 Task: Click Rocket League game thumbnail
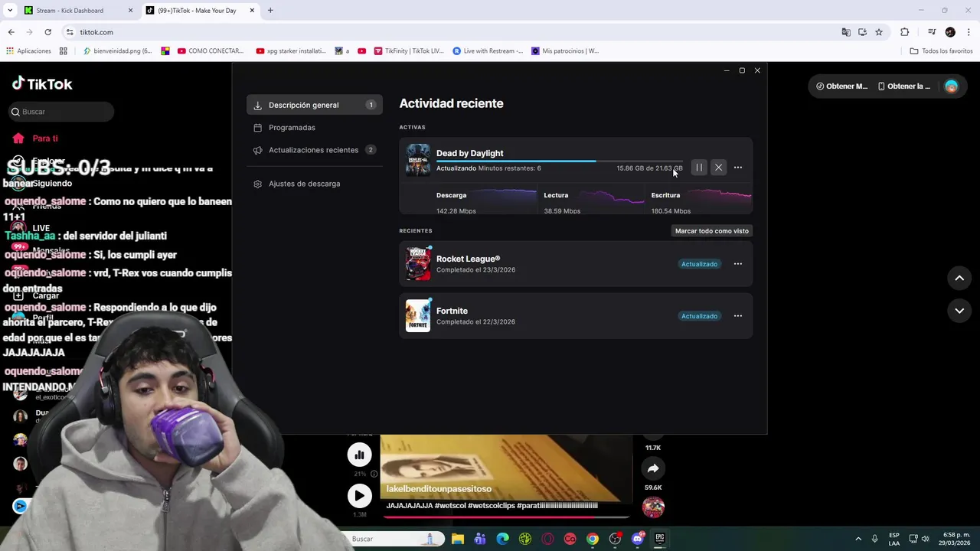(418, 264)
